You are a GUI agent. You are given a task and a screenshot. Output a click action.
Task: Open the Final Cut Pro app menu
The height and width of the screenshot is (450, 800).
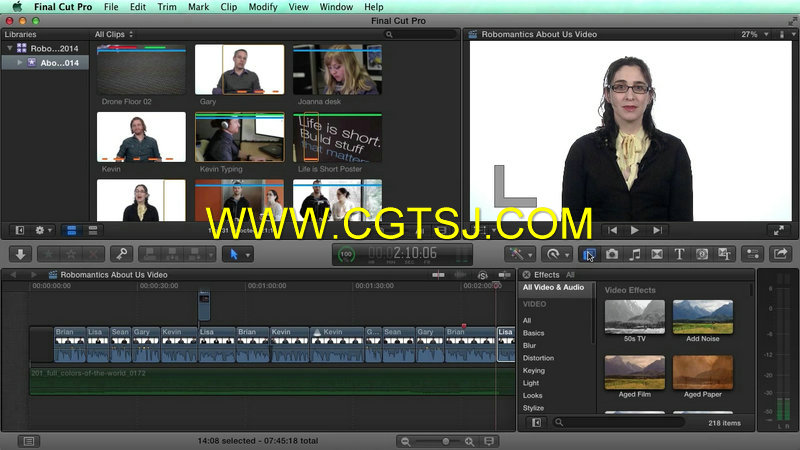coord(63,7)
